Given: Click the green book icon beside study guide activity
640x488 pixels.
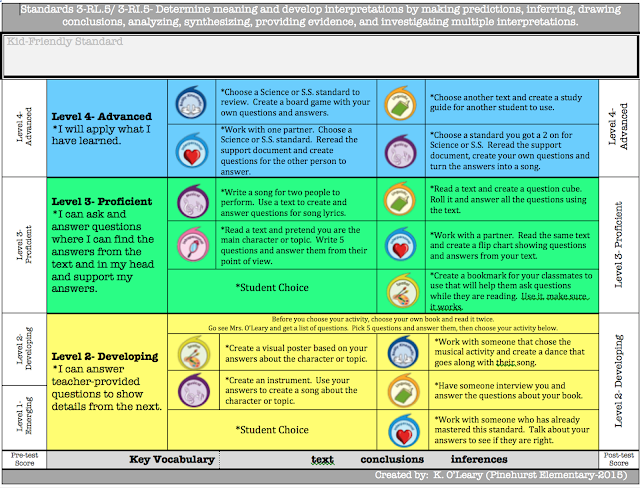Looking at the screenshot, I should point(401,103).
